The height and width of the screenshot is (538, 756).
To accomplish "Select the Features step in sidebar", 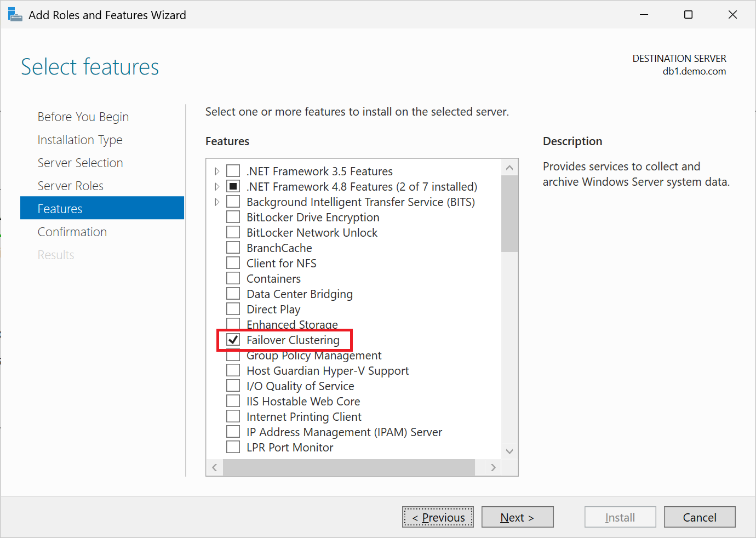I will (x=102, y=208).
